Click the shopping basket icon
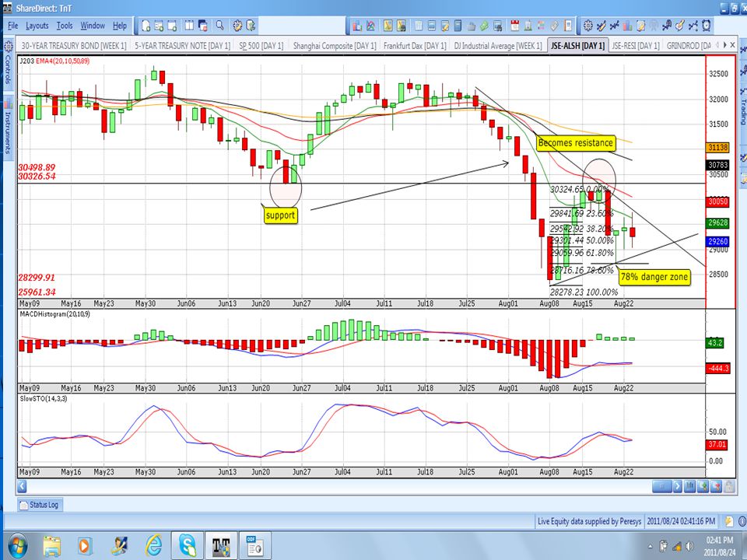The image size is (747, 560). (472, 26)
